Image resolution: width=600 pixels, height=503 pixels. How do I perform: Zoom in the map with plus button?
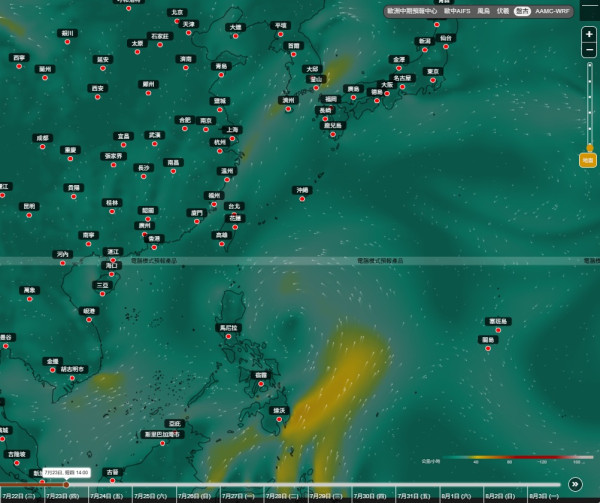pyautogui.click(x=589, y=34)
